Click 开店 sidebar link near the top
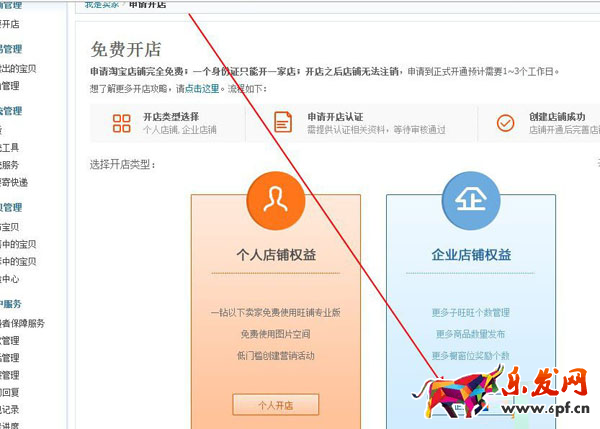The height and width of the screenshot is (429, 600). [10, 24]
